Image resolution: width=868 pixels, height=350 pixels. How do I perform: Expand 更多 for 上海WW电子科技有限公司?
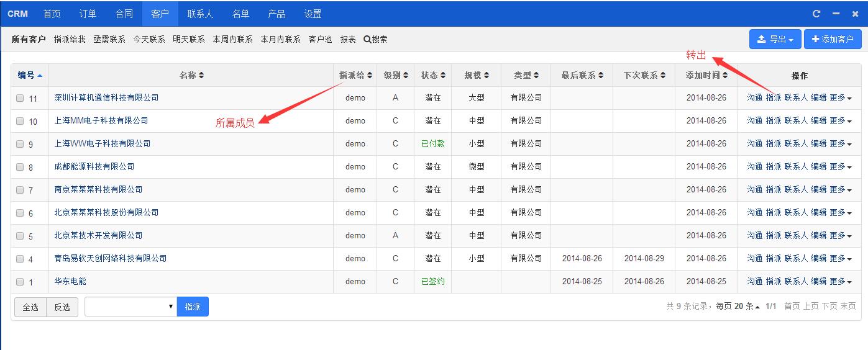(x=841, y=143)
